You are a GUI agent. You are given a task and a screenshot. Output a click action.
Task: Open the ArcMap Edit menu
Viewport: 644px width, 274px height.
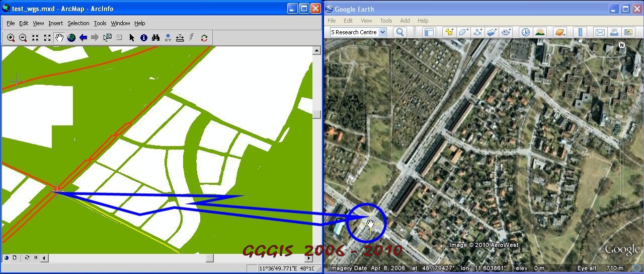tap(24, 23)
